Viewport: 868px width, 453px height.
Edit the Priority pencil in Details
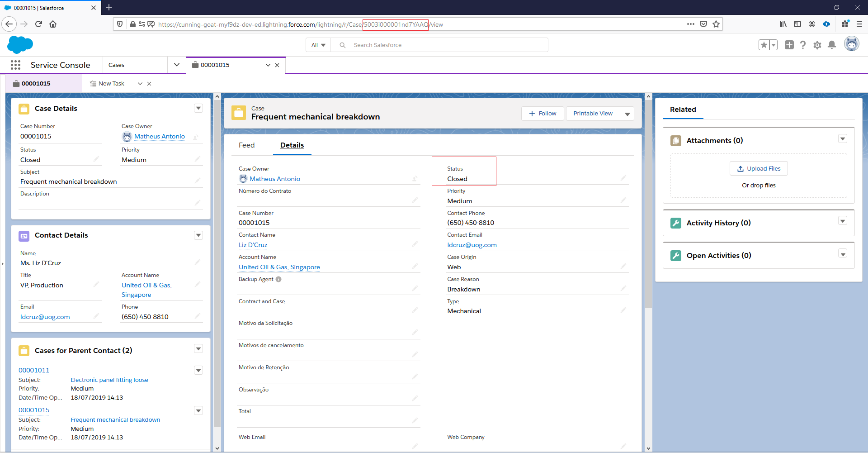click(623, 200)
